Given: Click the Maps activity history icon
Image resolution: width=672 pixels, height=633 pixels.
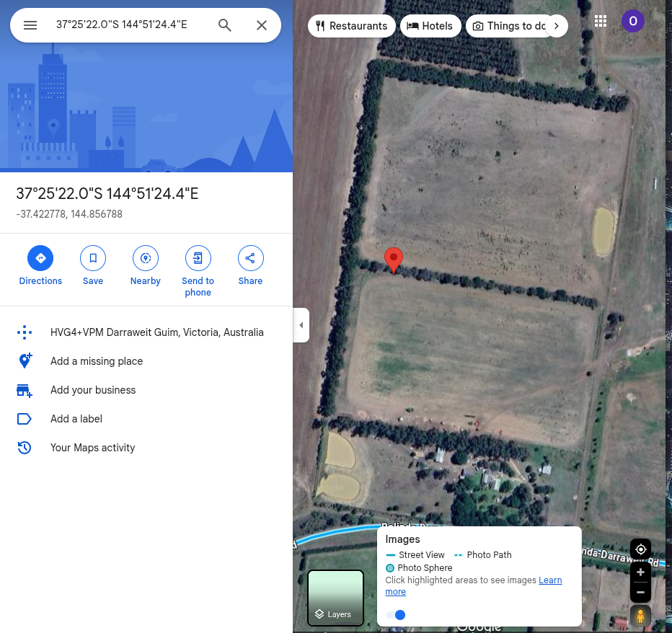Looking at the screenshot, I should [x=24, y=448].
